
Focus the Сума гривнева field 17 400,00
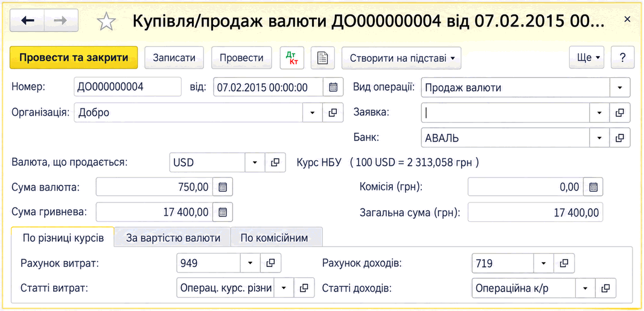155,212
